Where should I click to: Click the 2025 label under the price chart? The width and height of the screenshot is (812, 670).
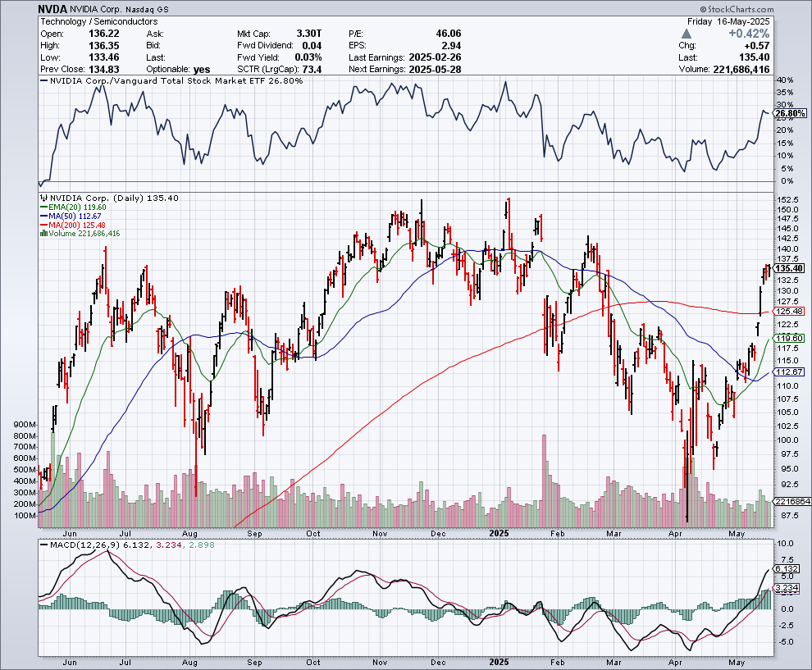(x=500, y=533)
